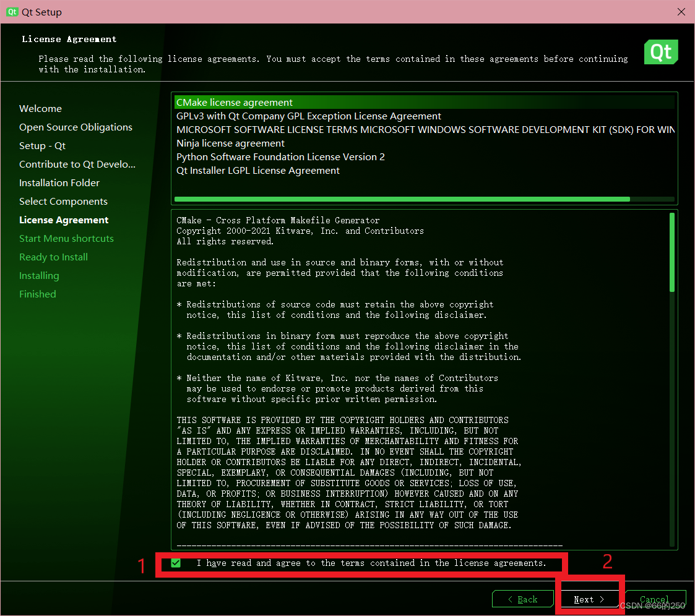
Task: Click Start Menu shortcuts step
Action: click(x=66, y=239)
